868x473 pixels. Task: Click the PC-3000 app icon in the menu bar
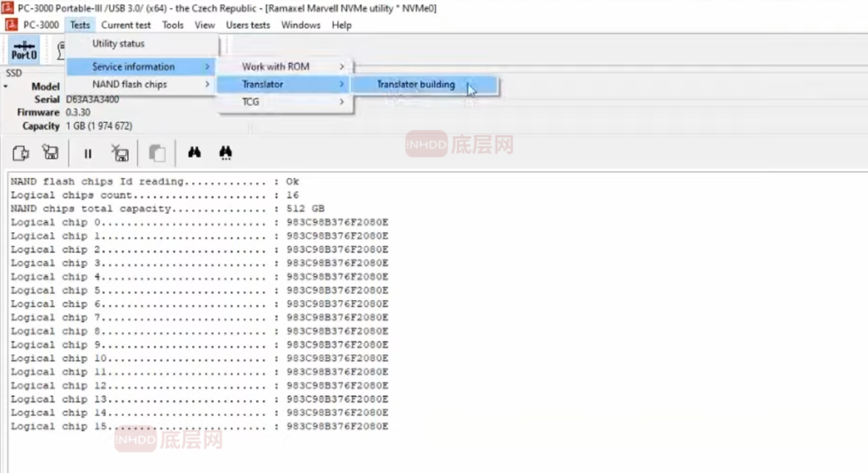pyautogui.click(x=11, y=25)
